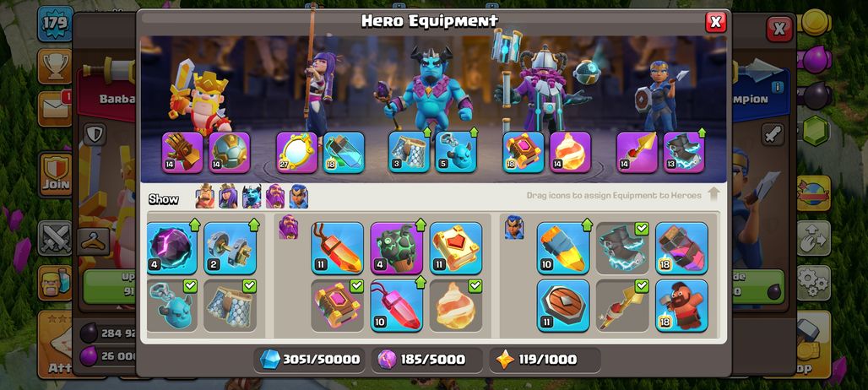The image size is (868, 390).
Task: Toggle Barbarian King filter in Show row
Action: [205, 197]
